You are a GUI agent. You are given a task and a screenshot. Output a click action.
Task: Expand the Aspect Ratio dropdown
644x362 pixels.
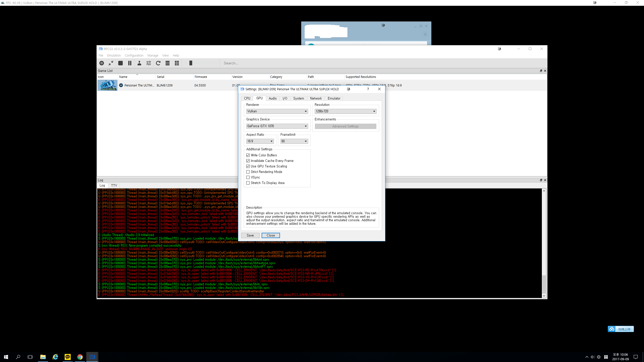[260, 141]
